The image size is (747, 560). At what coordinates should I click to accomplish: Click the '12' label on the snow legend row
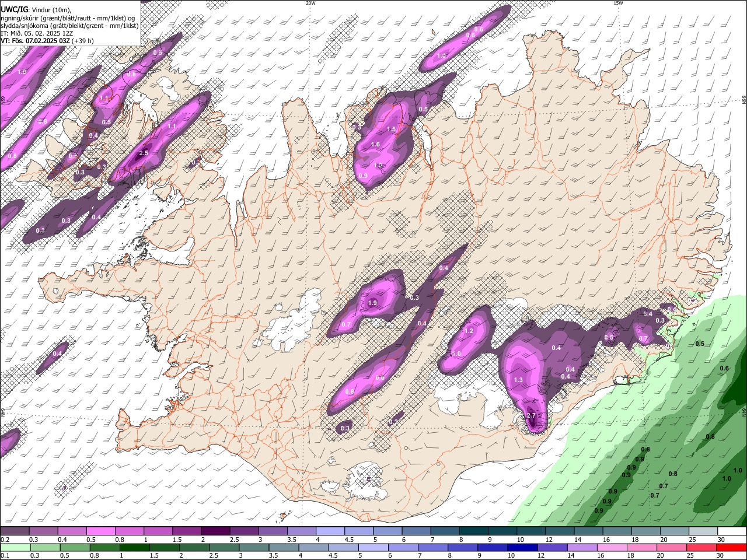[549, 540]
